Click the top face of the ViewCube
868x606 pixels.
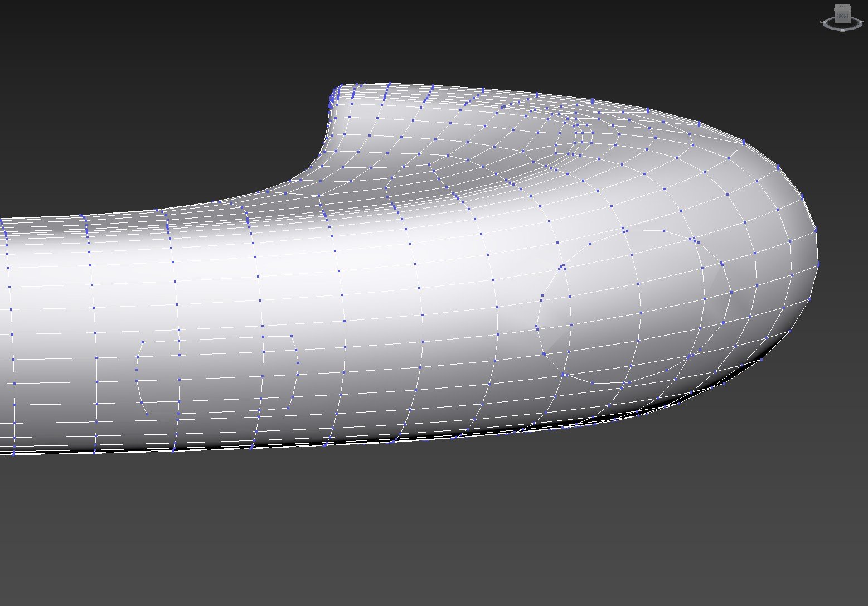pos(842,7)
